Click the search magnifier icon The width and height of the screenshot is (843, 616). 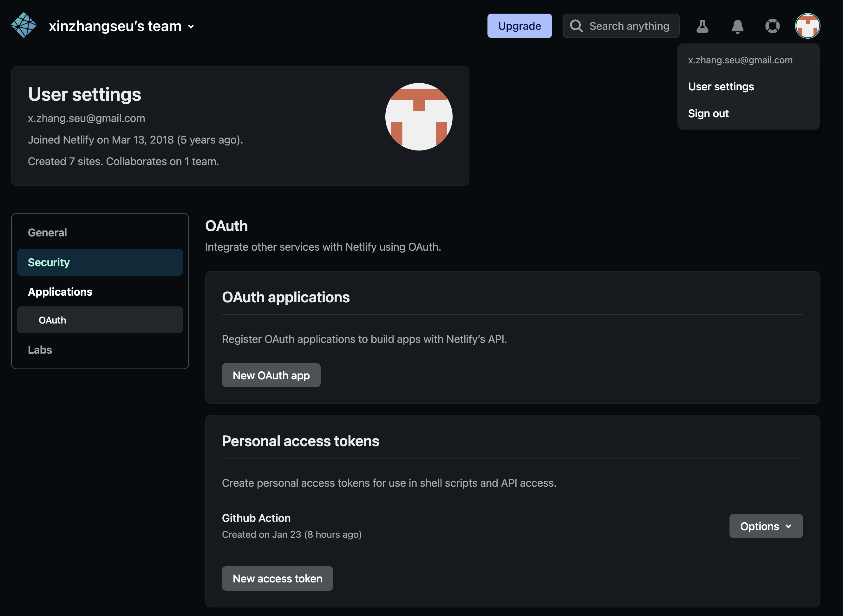(576, 26)
